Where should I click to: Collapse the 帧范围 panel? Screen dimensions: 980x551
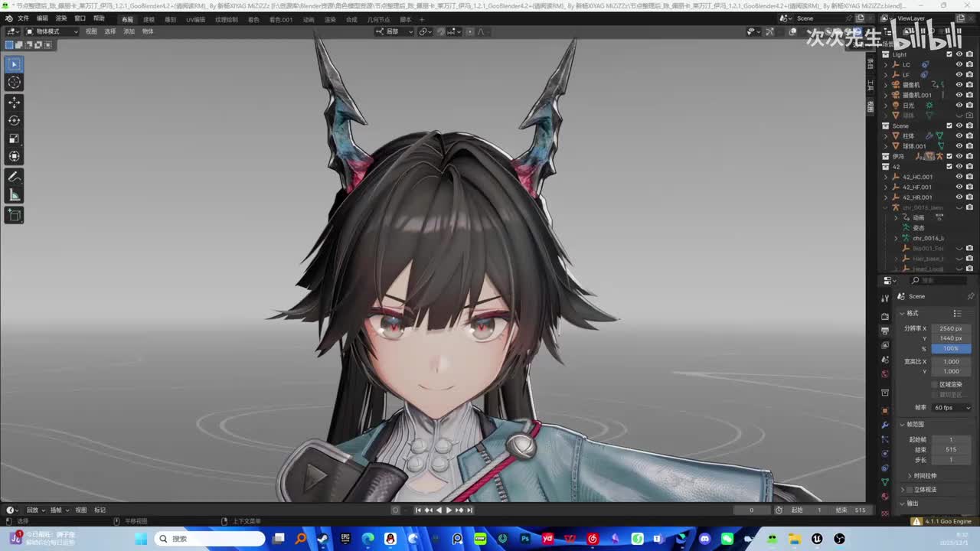pyautogui.click(x=903, y=424)
